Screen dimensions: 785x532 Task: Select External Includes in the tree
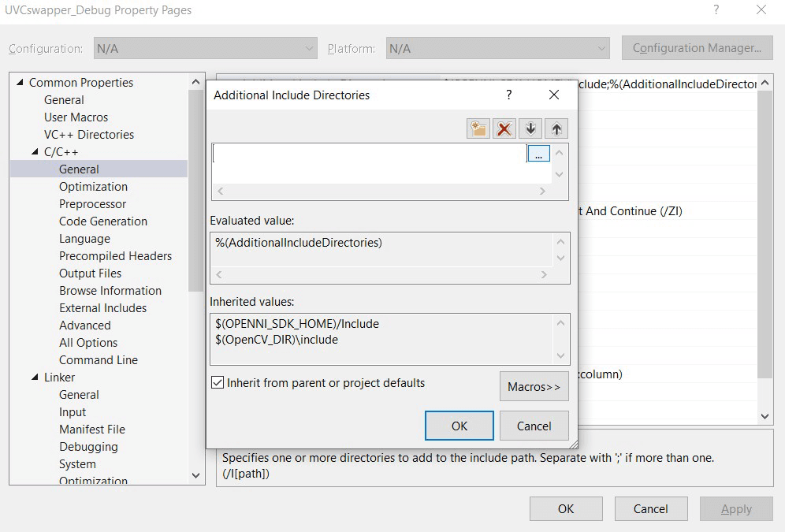(x=103, y=308)
